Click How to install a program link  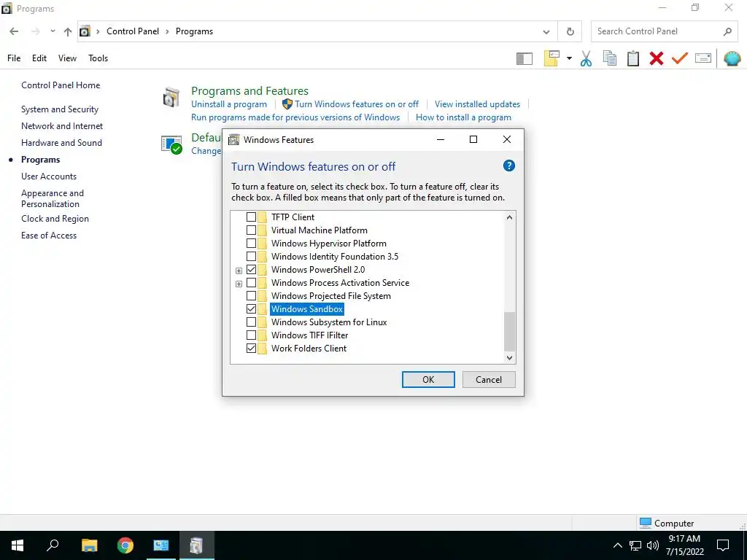tap(463, 117)
